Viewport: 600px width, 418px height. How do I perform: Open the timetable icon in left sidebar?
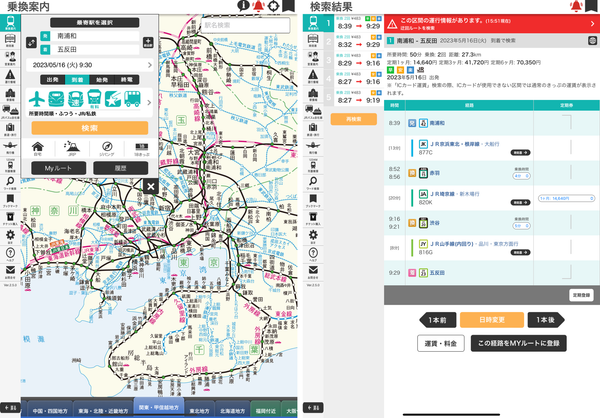[x=10, y=39]
